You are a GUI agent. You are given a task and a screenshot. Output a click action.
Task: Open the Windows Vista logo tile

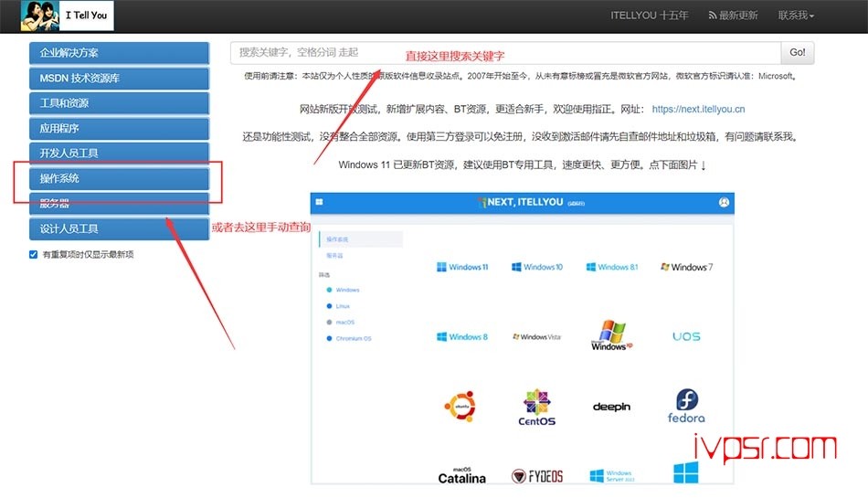tap(537, 336)
